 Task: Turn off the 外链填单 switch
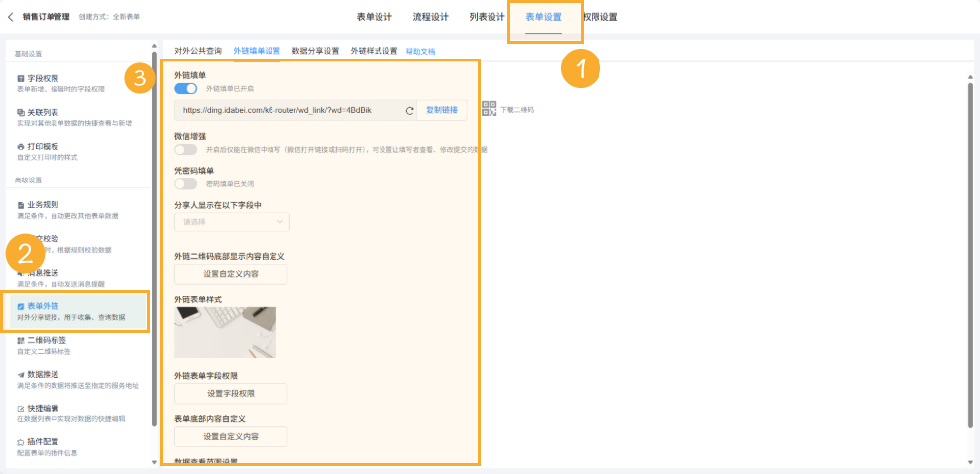pyautogui.click(x=185, y=89)
